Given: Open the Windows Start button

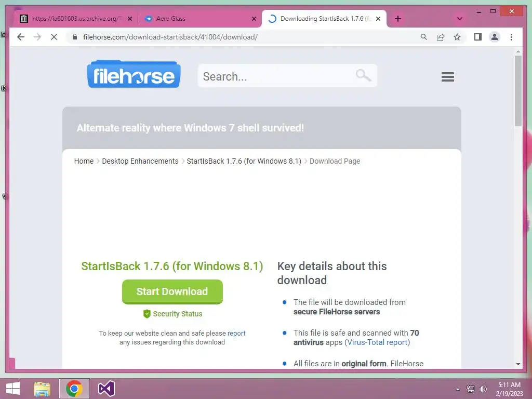Looking at the screenshot, I should pyautogui.click(x=13, y=389).
